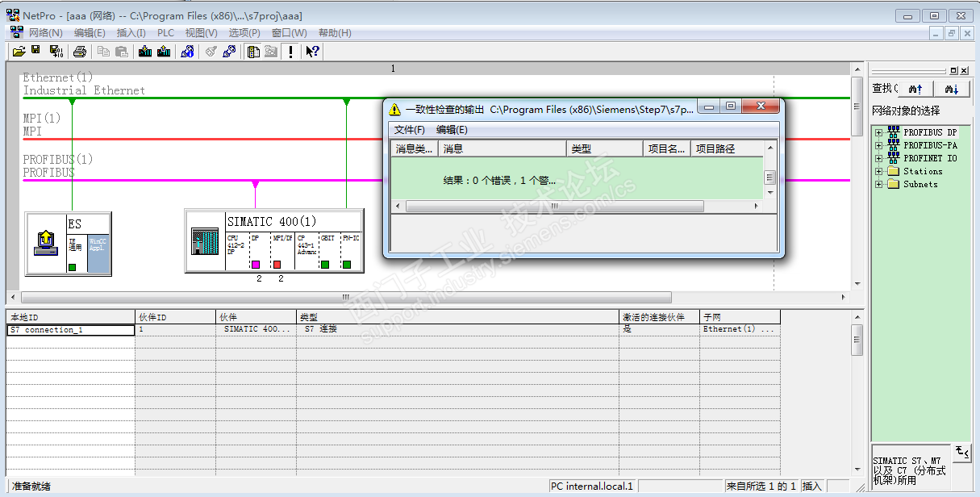This screenshot has width=980, height=497.
Task: Click the green Industrial Ethernet line
Action: tap(436, 98)
